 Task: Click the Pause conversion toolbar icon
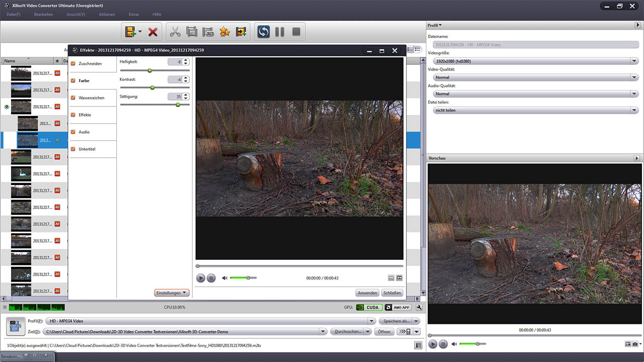280,32
